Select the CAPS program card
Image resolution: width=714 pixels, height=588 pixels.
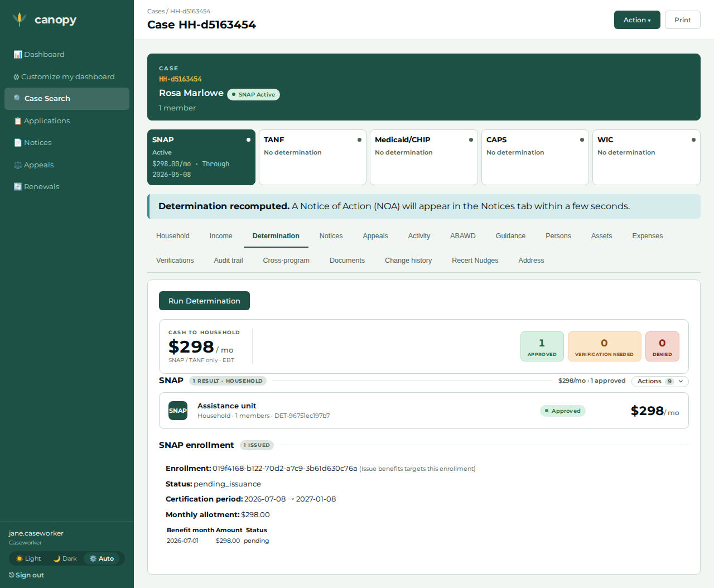535,157
